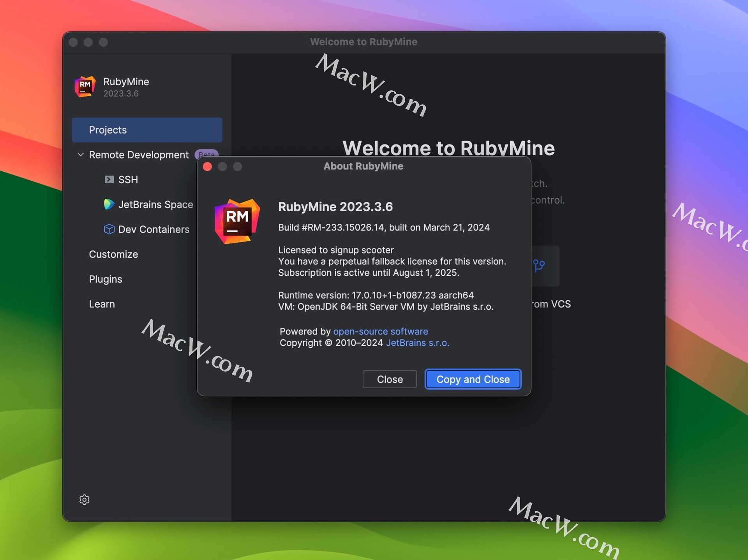Select the Projects section tab
748x560 pixels.
(148, 129)
